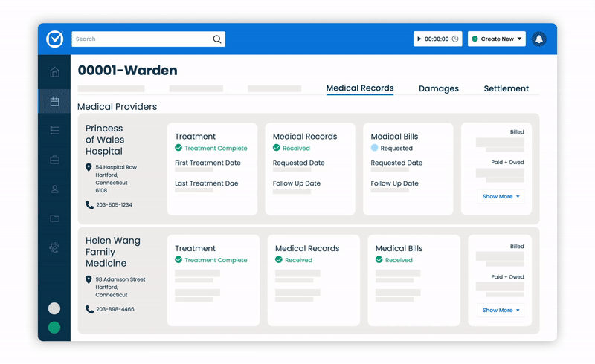Click the green plus icon in Create New
Image resolution: width=595 pixels, height=364 pixels.
475,39
